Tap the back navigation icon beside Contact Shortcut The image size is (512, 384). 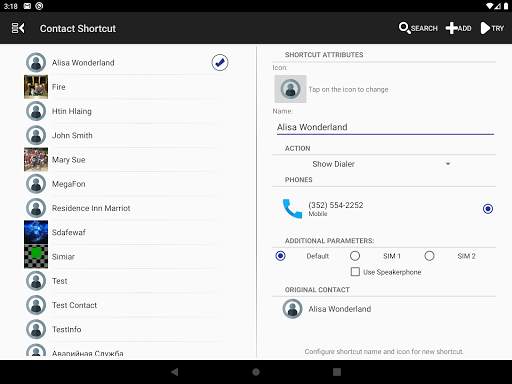pyautogui.click(x=18, y=28)
